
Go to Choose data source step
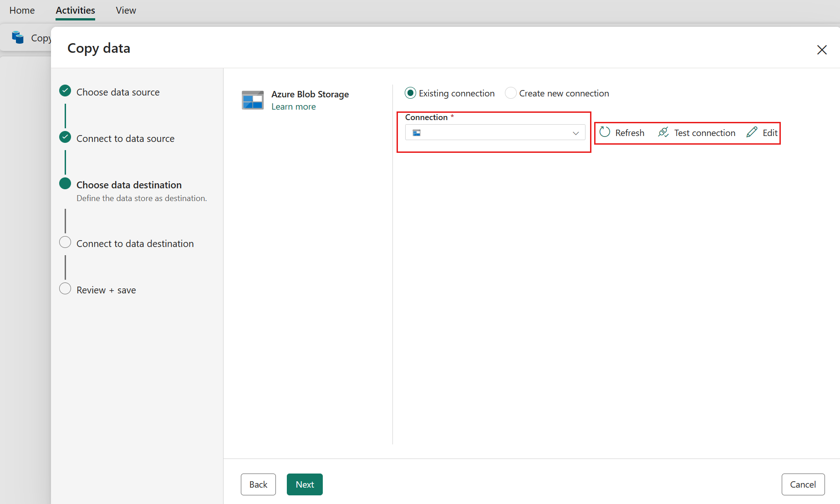(x=118, y=92)
